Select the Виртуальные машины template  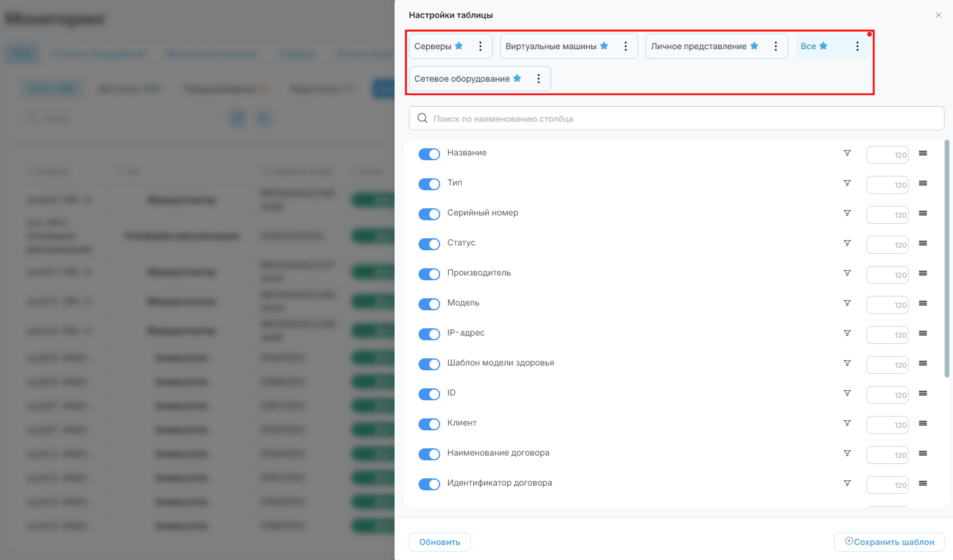[551, 46]
